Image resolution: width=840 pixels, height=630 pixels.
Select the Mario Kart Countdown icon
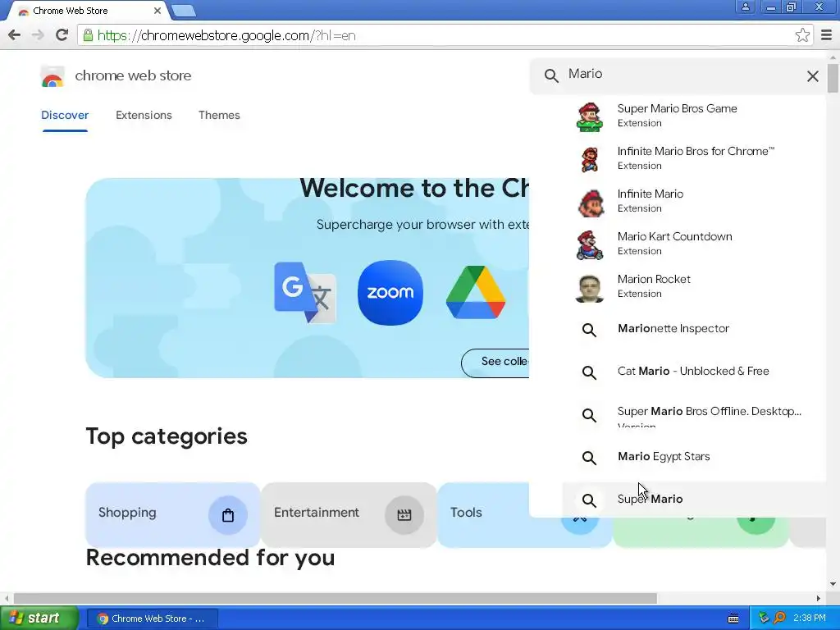pyautogui.click(x=590, y=244)
